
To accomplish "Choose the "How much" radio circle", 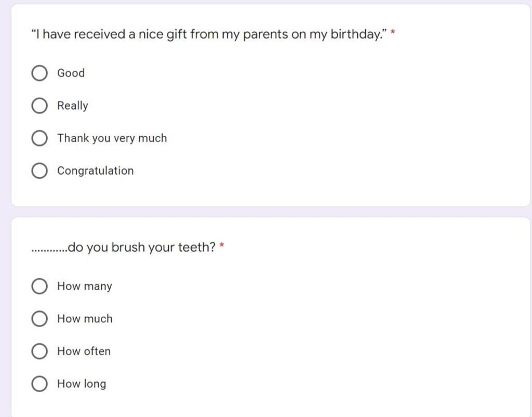I will point(39,319).
